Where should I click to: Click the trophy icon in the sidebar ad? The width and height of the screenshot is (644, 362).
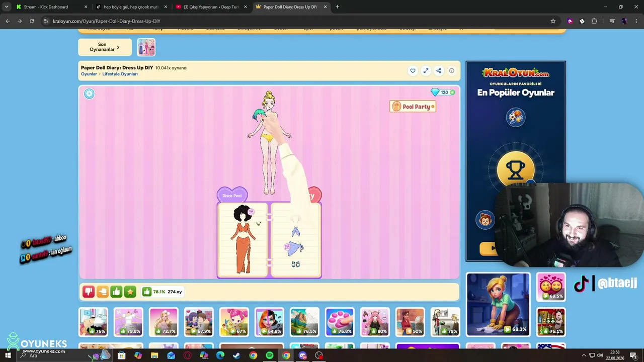coord(515,170)
